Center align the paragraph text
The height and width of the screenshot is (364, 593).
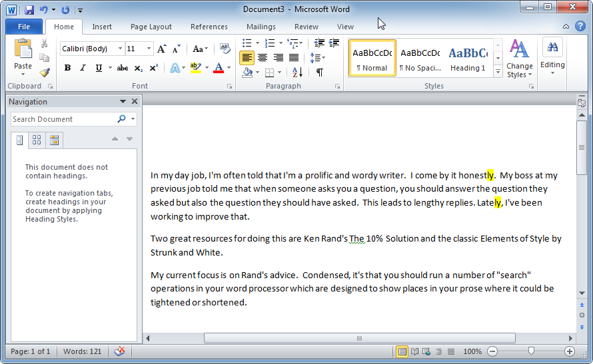click(x=262, y=58)
